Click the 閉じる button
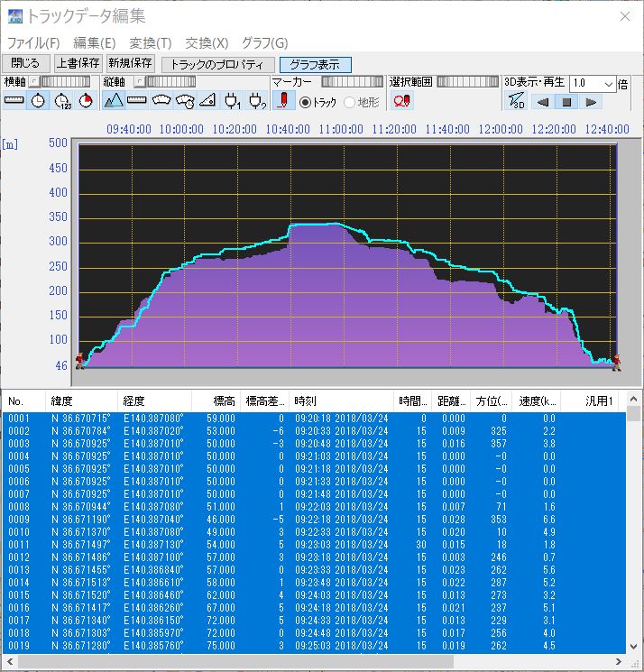Screen dimensions: 644x672 click(x=26, y=63)
